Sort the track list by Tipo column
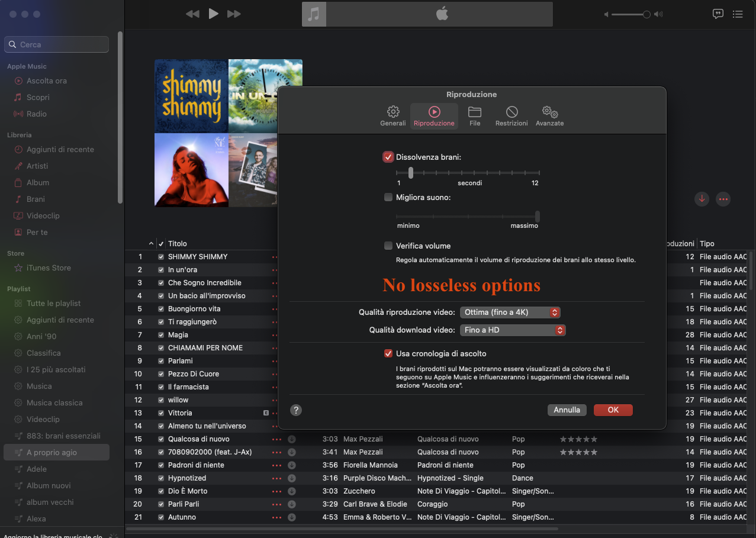The image size is (756, 538). 707,243
